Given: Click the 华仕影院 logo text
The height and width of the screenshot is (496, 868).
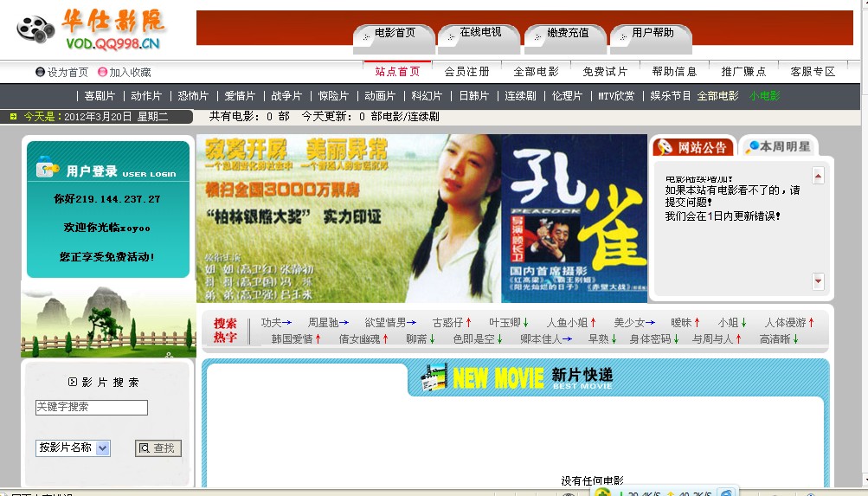Looking at the screenshot, I should [x=113, y=21].
